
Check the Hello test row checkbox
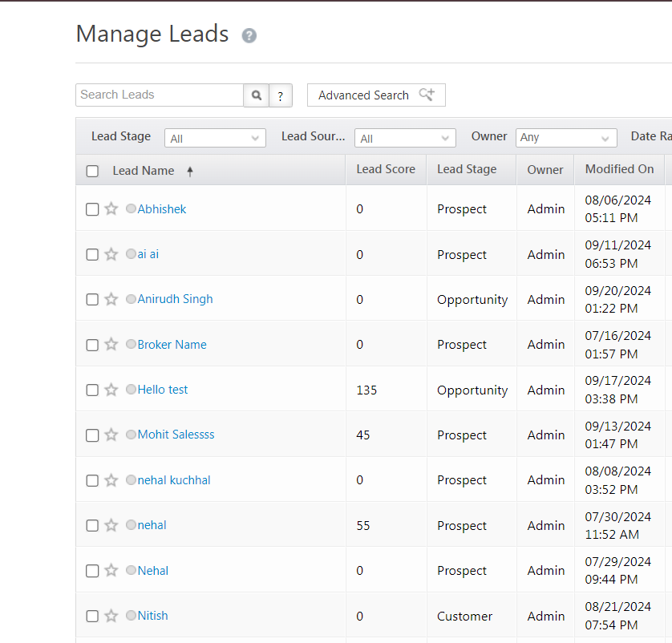tap(92, 390)
